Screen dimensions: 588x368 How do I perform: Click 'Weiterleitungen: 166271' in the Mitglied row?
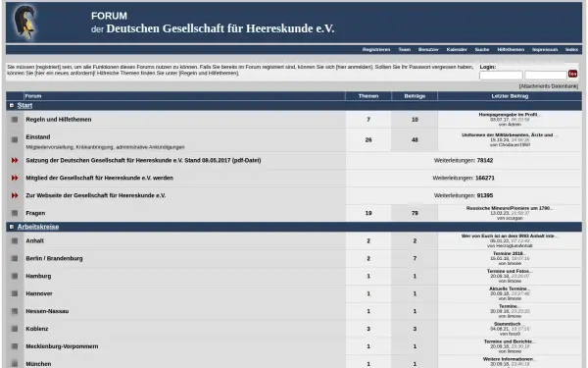click(464, 178)
